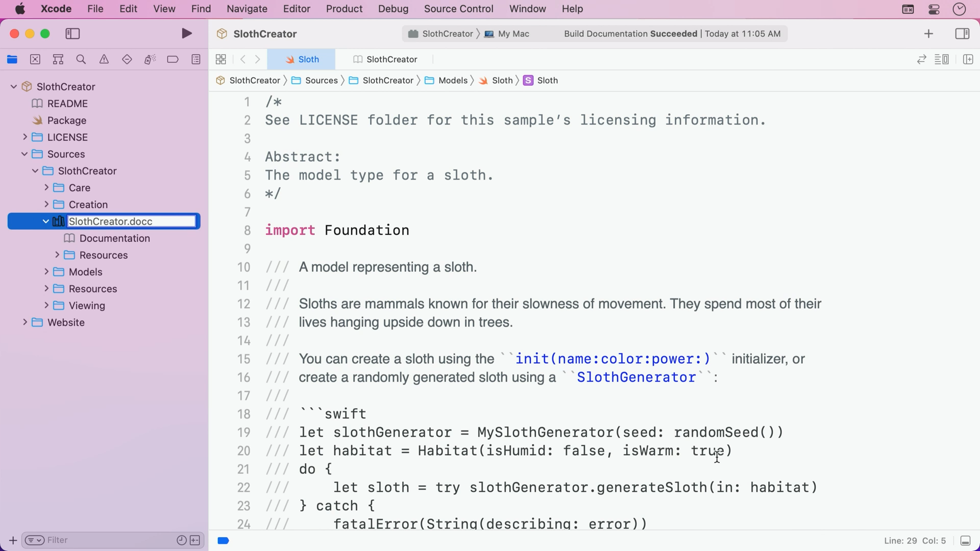This screenshot has width=980, height=551.
Task: Open the filter options menu icon
Action: point(35,540)
